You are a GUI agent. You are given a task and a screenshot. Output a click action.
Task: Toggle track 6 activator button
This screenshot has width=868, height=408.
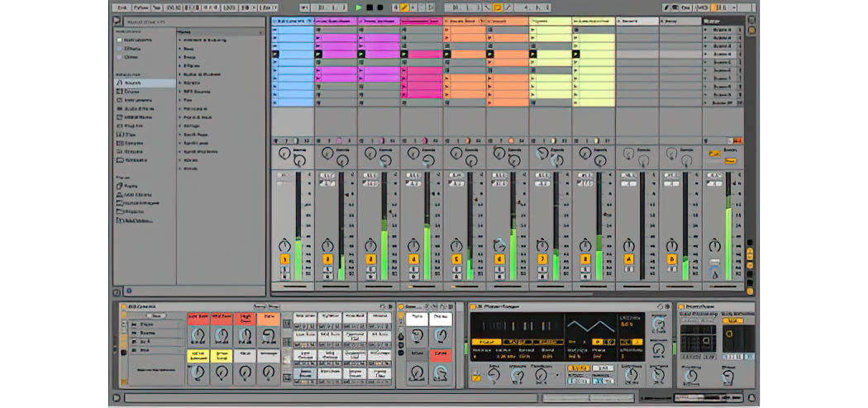pos(499,259)
